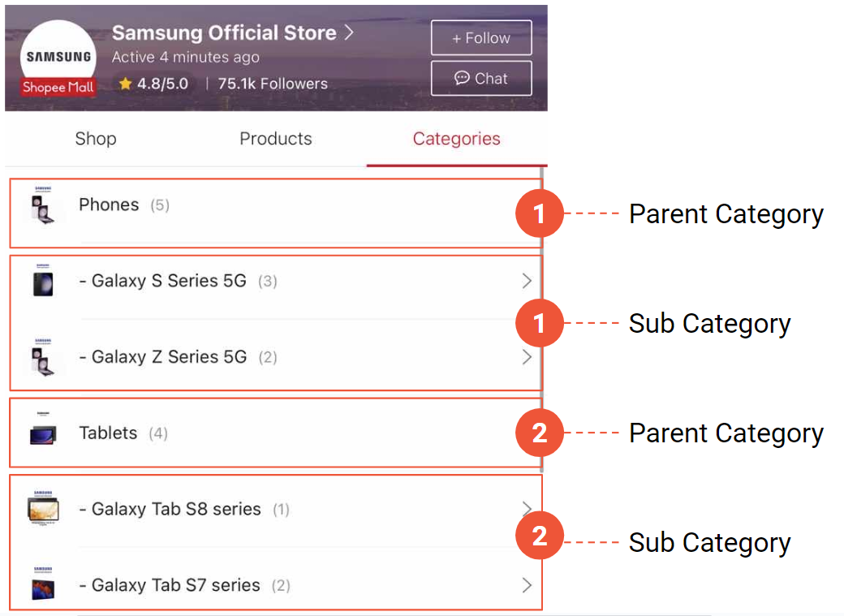The image size is (844, 616).
Task: Click the Galaxy Z Series 5G thumbnail
Action: pyautogui.click(x=43, y=357)
